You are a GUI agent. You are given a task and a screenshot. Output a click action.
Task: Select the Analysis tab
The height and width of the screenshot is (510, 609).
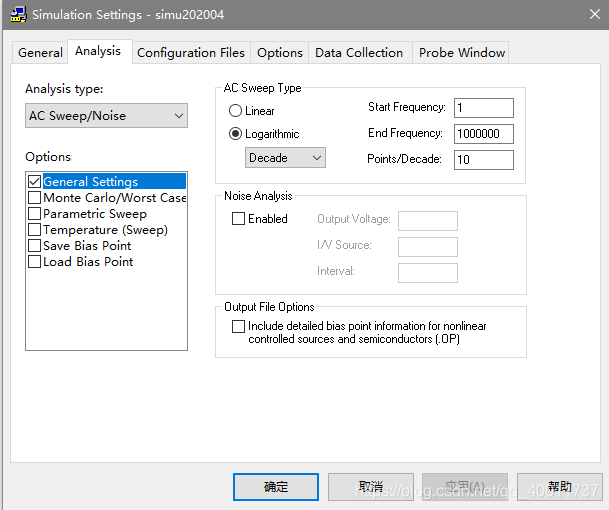pos(99,51)
